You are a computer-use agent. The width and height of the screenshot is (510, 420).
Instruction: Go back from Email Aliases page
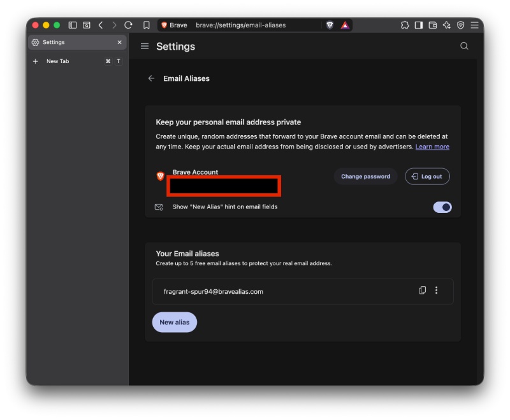pyautogui.click(x=151, y=78)
